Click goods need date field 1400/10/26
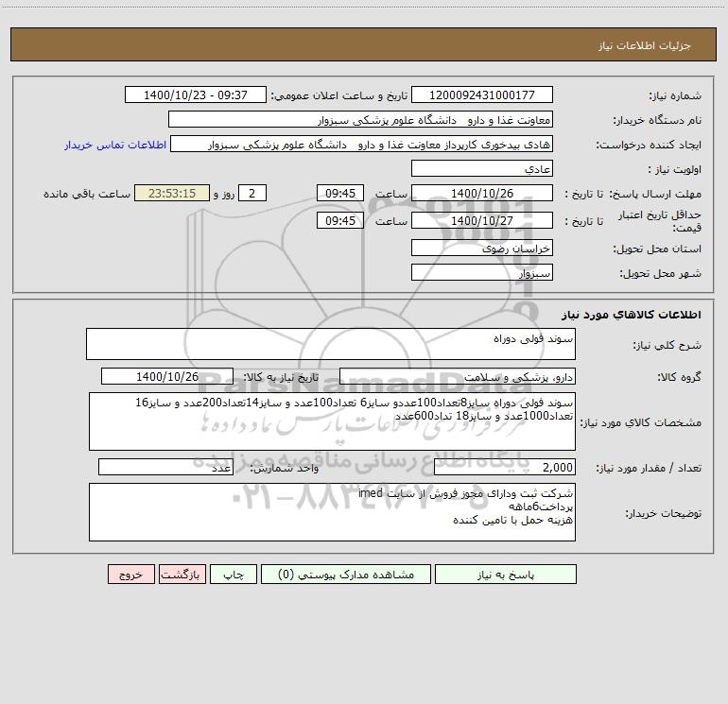 coord(167,377)
